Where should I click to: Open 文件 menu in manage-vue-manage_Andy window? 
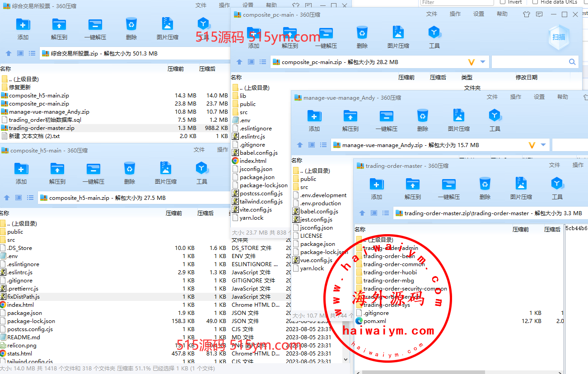click(492, 97)
